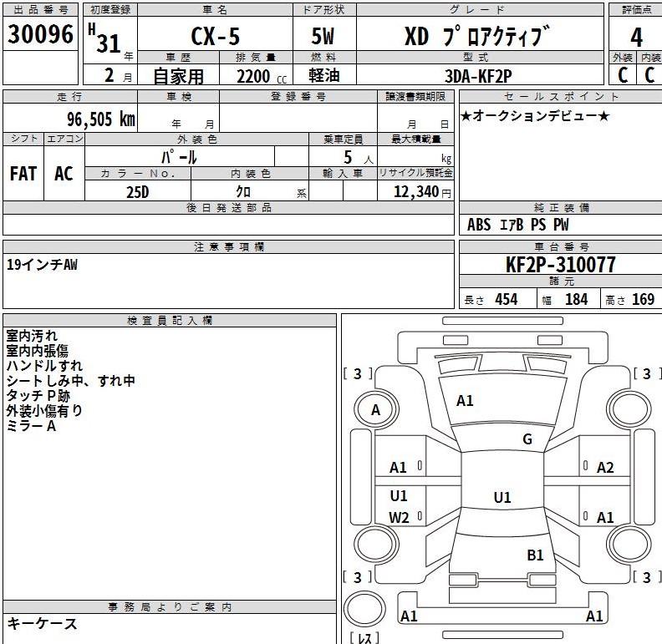Select the equipment line ABS エアB PS PW
The width and height of the screenshot is (662, 644).
point(517,225)
